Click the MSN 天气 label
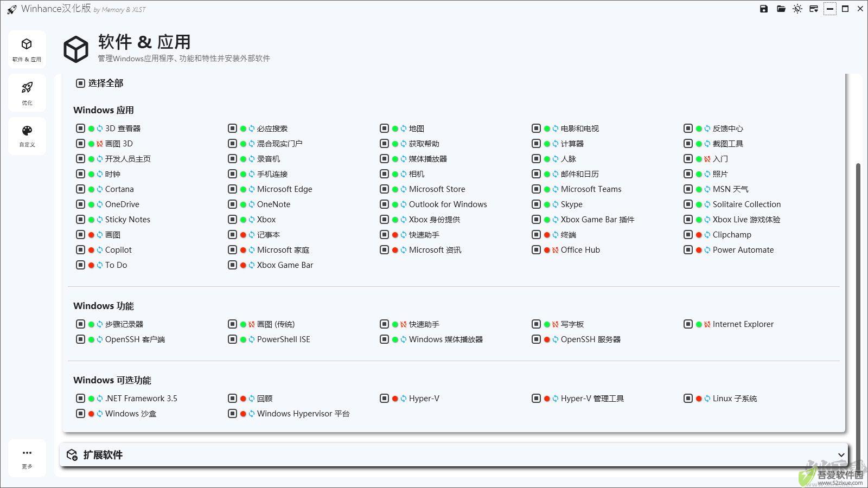Screen dimensions: 868x488 click(731, 189)
